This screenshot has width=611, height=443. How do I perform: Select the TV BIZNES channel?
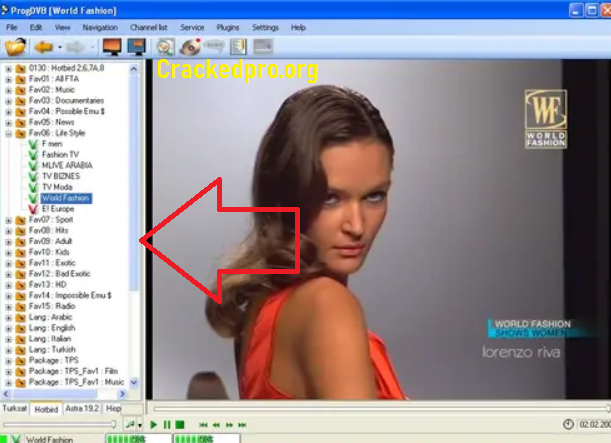[x=61, y=176]
